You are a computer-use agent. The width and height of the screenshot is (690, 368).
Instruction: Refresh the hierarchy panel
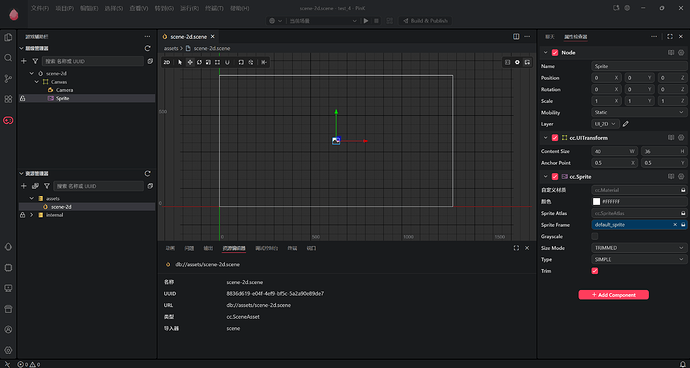tap(147, 48)
